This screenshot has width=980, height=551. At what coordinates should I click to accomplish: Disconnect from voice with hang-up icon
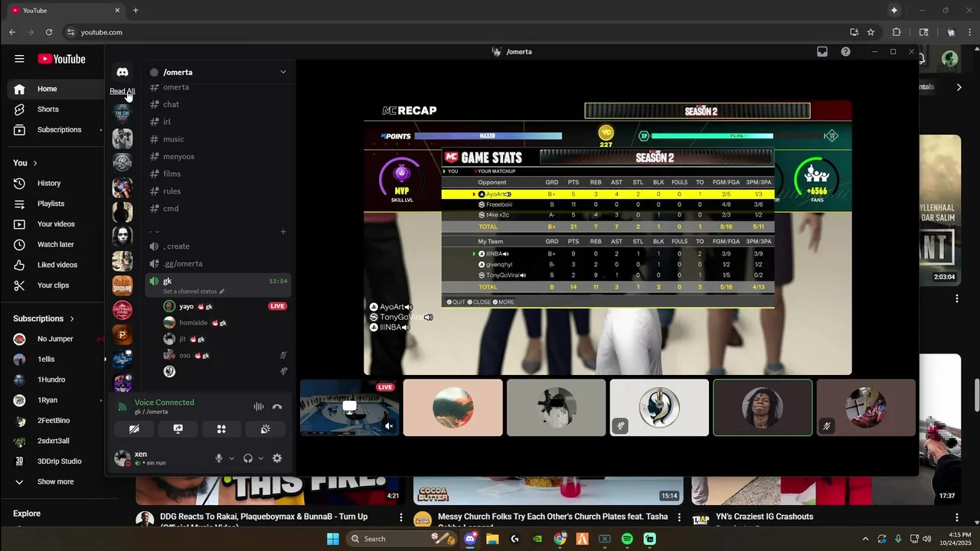pos(277,407)
